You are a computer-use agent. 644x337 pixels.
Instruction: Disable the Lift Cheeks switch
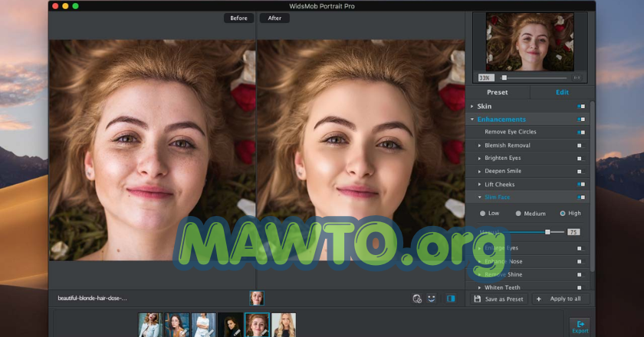click(x=581, y=185)
